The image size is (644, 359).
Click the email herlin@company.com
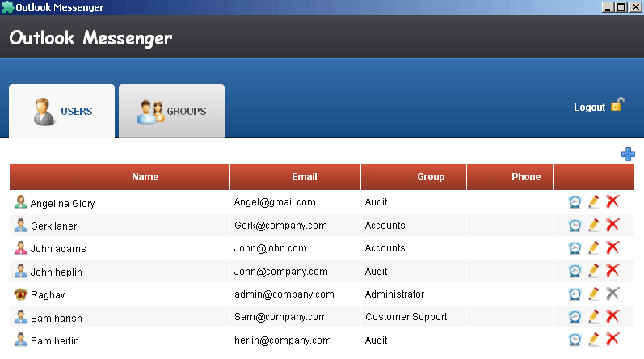283,340
